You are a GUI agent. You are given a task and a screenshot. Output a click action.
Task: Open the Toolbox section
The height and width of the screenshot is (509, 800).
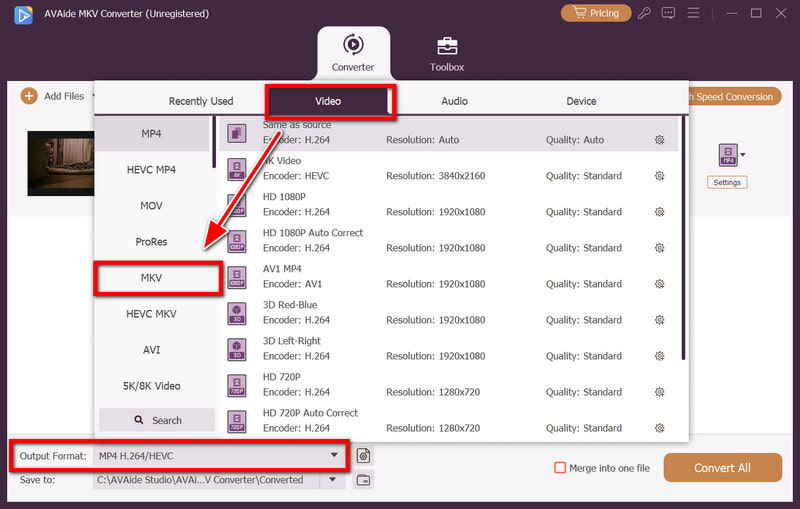tap(447, 53)
